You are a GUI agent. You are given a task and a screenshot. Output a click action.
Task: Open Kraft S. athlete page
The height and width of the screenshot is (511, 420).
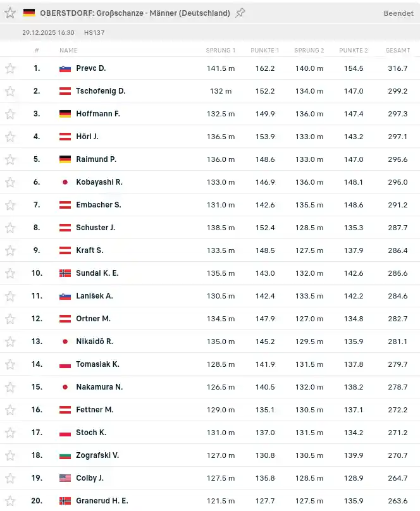click(90, 250)
